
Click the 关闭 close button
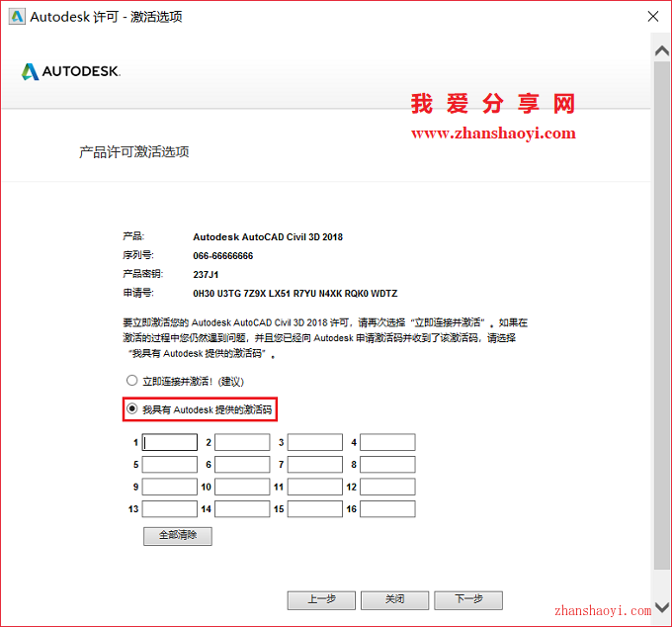pyautogui.click(x=394, y=600)
